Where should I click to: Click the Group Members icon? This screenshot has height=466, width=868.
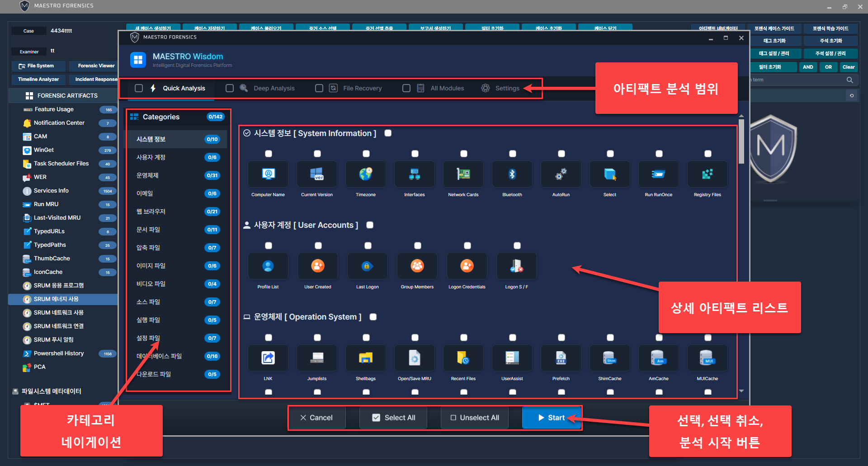tap(417, 266)
